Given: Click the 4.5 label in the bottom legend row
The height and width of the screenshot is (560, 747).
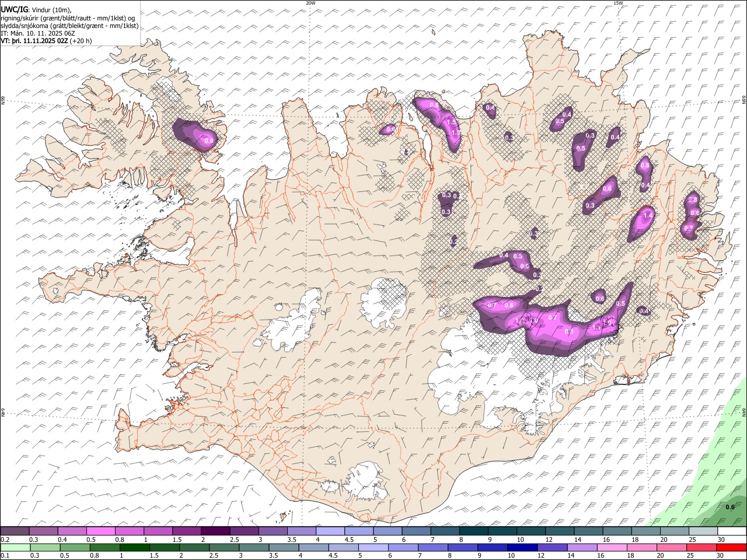Looking at the screenshot, I should [333, 555].
